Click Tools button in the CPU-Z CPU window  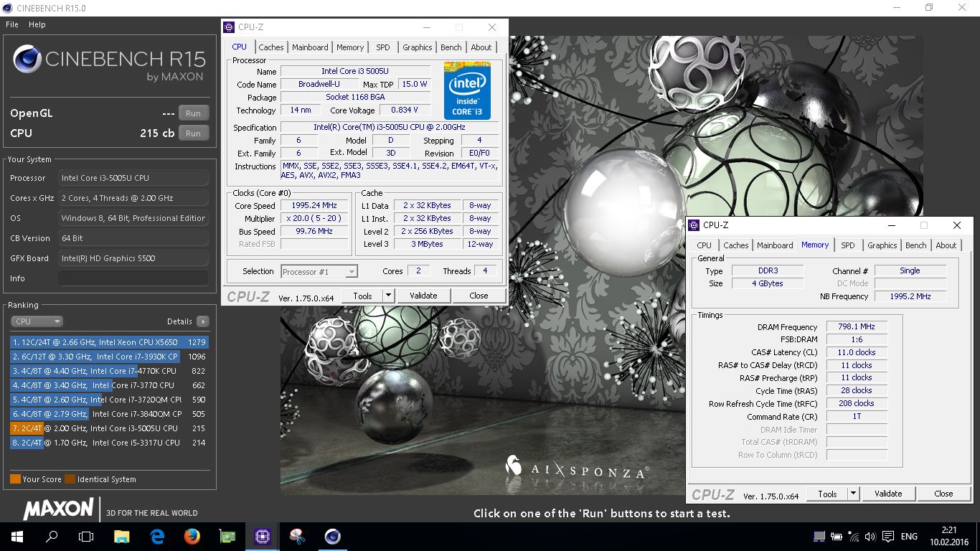(x=362, y=296)
